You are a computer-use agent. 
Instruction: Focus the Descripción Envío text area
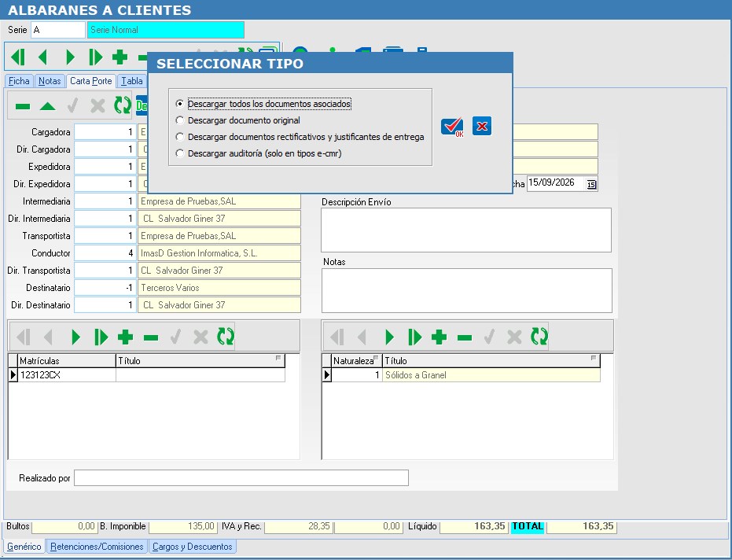pyautogui.click(x=466, y=230)
